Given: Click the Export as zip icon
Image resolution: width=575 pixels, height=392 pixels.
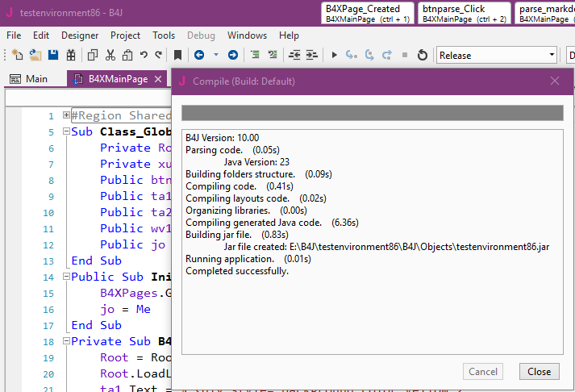Looking at the screenshot, I should [71, 55].
